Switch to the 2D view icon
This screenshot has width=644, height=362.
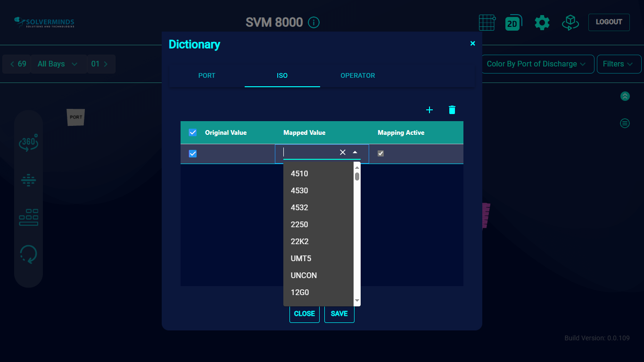click(x=513, y=22)
